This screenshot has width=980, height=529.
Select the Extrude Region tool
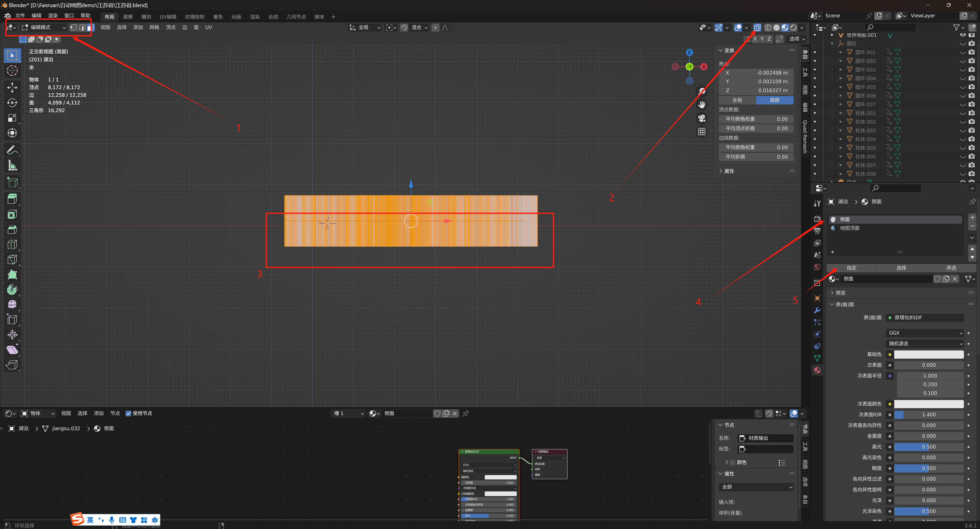pos(12,199)
